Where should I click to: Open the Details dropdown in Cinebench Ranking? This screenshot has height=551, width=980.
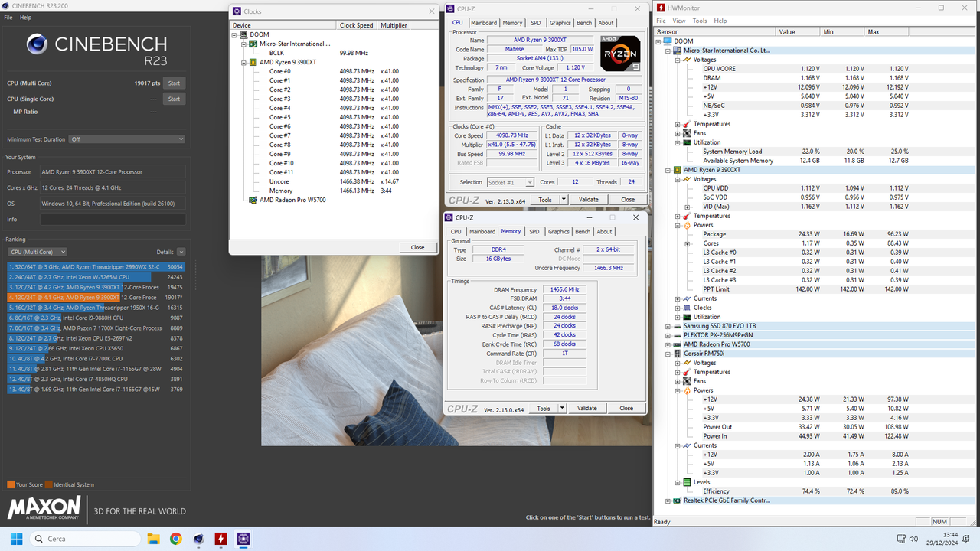pos(181,252)
